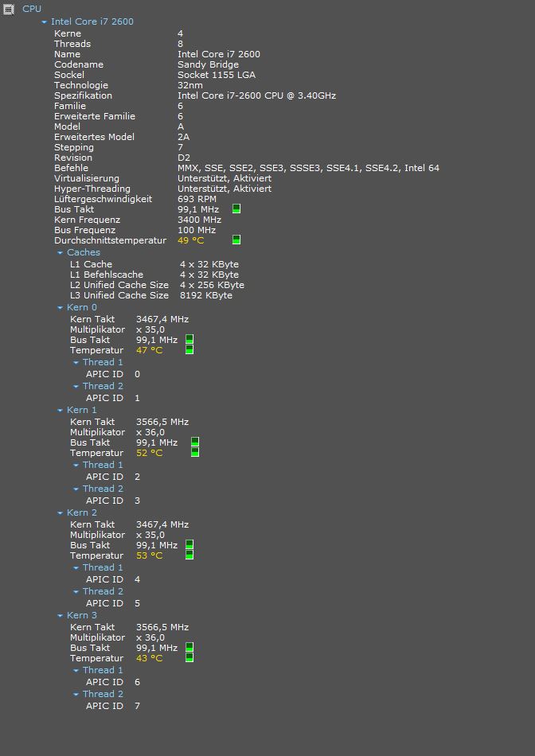535x756 pixels.
Task: Show the Bus Takt graph for Kern 1
Action: [195, 442]
